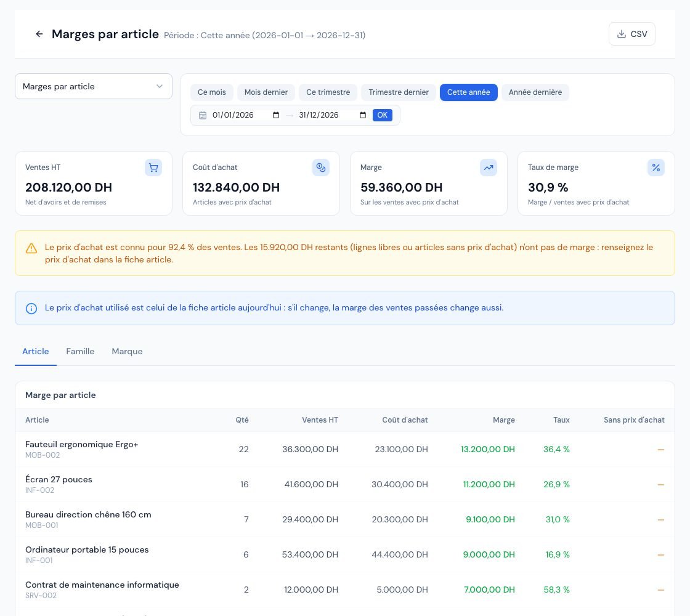The height and width of the screenshot is (616, 690).
Task: Open the Marges par article report dropdown
Action: 93,86
